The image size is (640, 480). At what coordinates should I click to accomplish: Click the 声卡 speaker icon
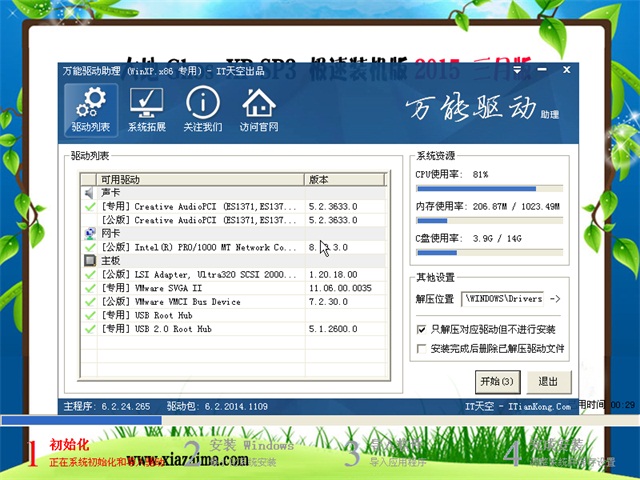tap(89, 192)
